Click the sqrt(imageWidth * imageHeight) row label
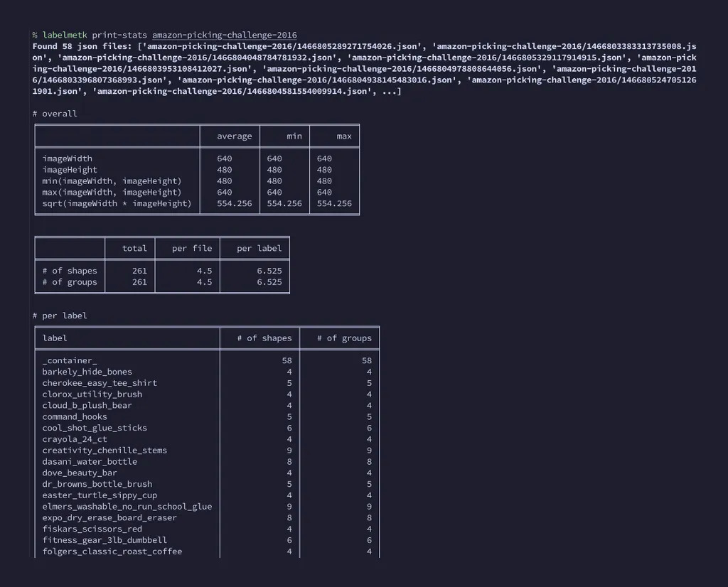728x587 pixels. [117, 203]
